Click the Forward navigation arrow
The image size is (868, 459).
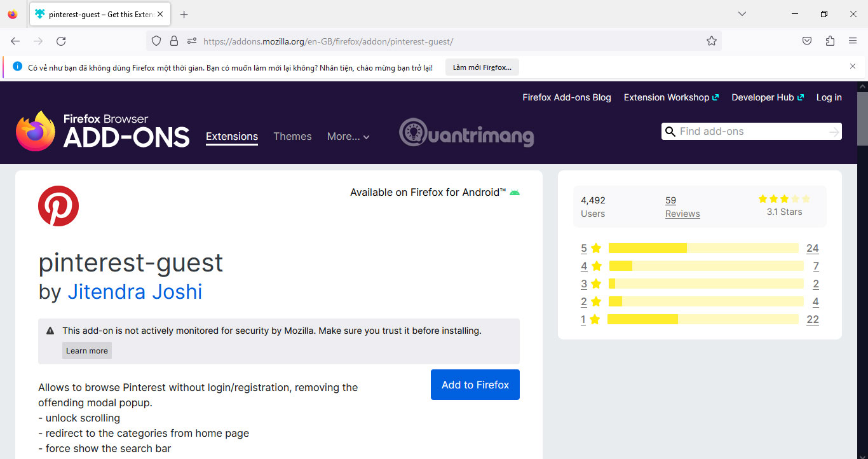(x=38, y=41)
